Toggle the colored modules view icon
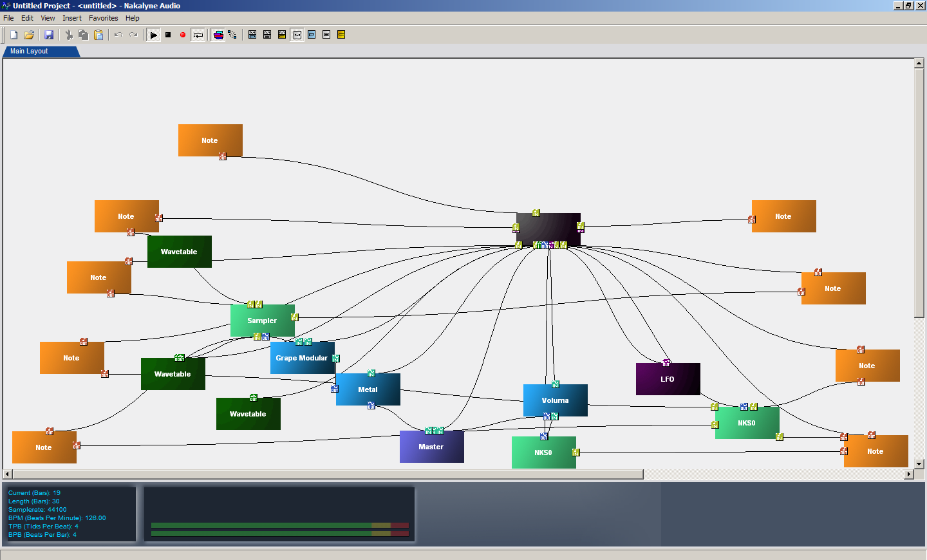Image resolution: width=927 pixels, height=560 pixels. (x=218, y=35)
